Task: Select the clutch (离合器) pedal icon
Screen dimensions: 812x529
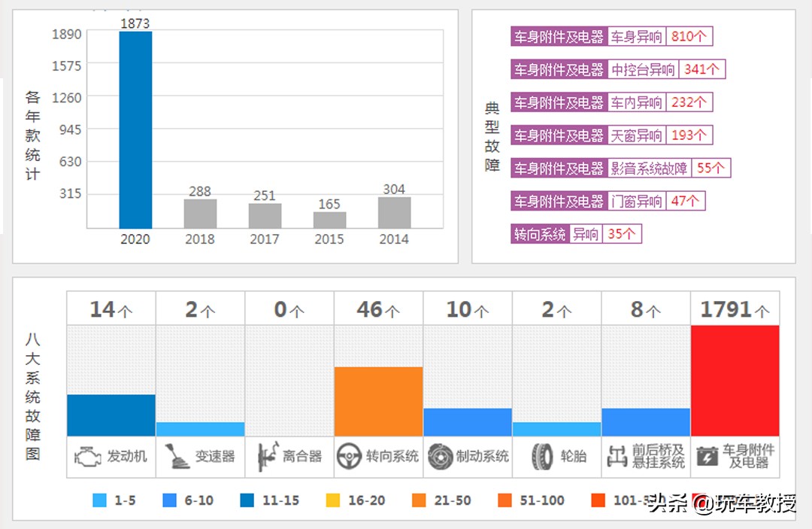Action: (x=267, y=455)
